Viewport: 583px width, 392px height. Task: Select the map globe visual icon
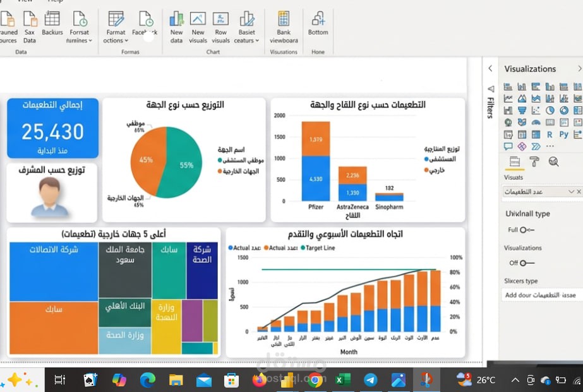coord(508,122)
